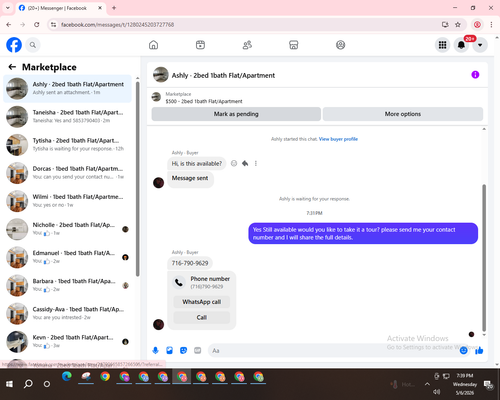The width and height of the screenshot is (500, 400).
Task: Choose a sticker icon in composer
Action: coord(183,350)
